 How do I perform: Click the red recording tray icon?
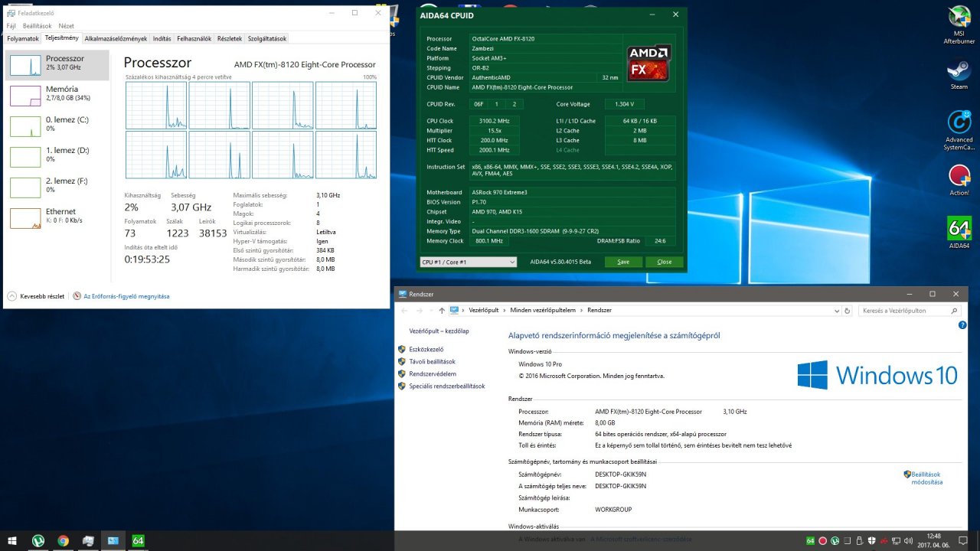point(822,541)
